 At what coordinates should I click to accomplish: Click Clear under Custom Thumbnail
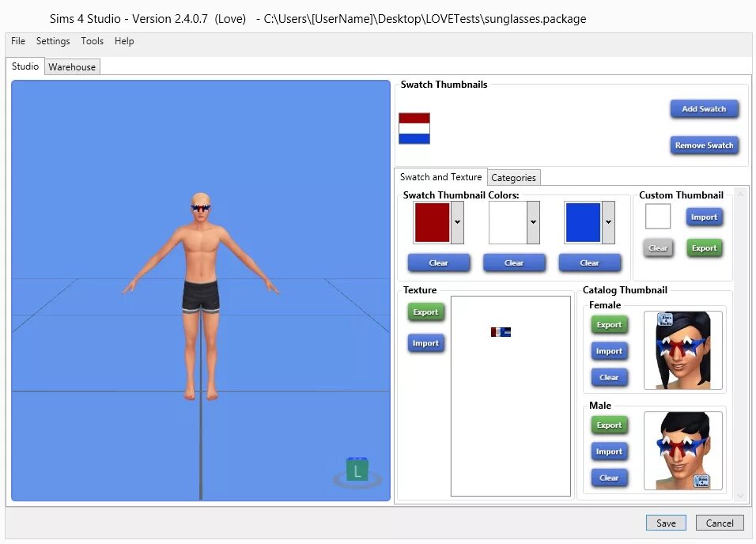[x=658, y=248]
